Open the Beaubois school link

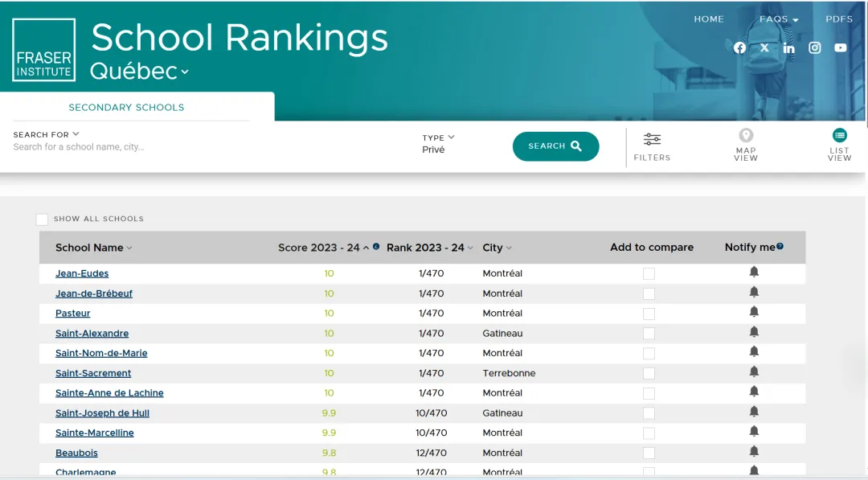(x=76, y=453)
